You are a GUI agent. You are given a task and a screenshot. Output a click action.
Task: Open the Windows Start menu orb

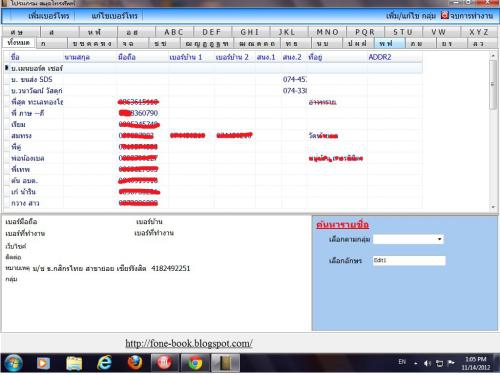click(13, 363)
